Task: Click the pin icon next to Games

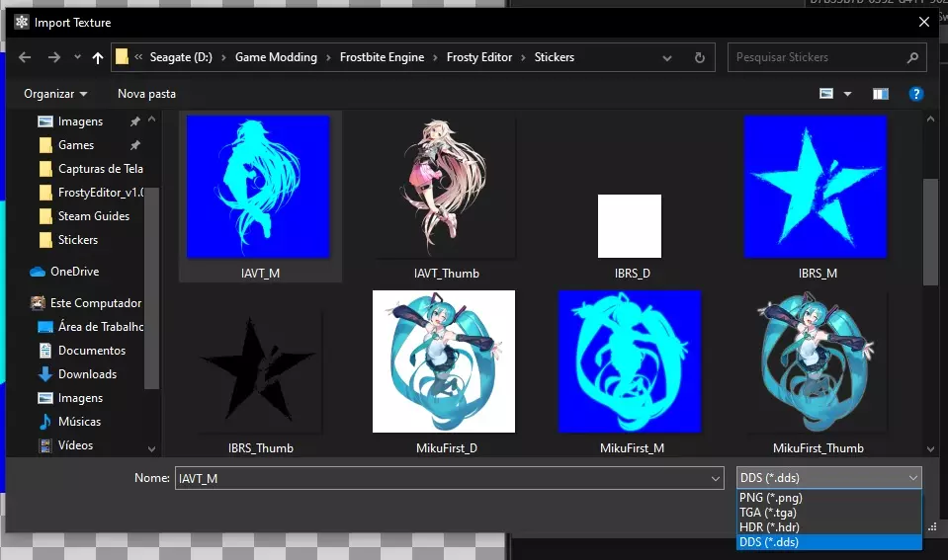Action: 134,145
